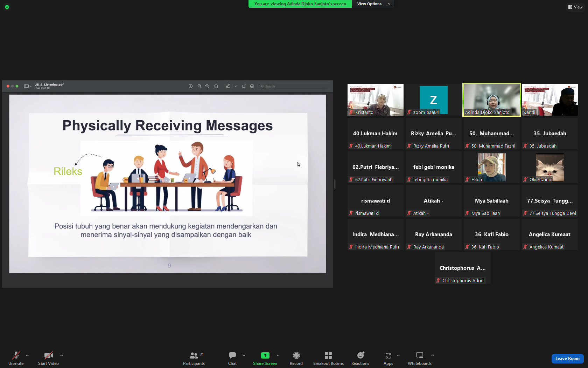Leave the room
Image resolution: width=588 pixels, height=368 pixels.
point(567,359)
